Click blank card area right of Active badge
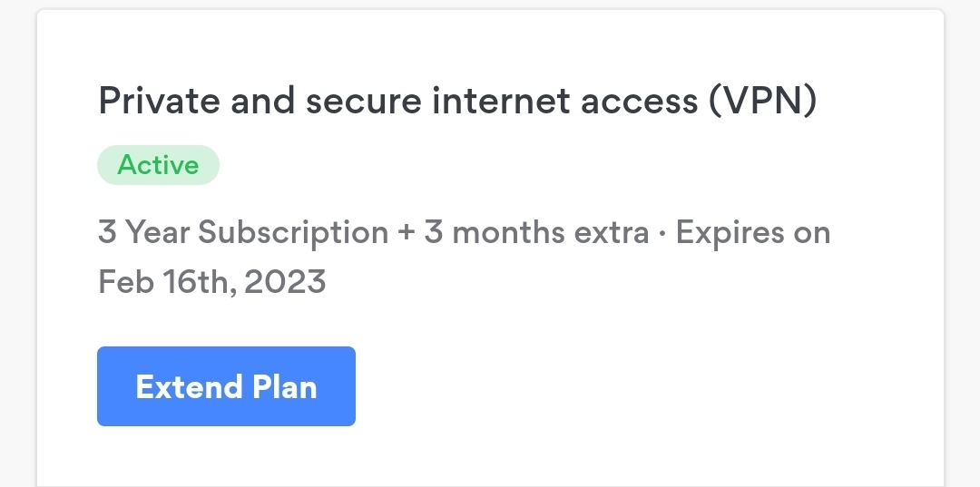This screenshot has width=980, height=487. point(544,165)
